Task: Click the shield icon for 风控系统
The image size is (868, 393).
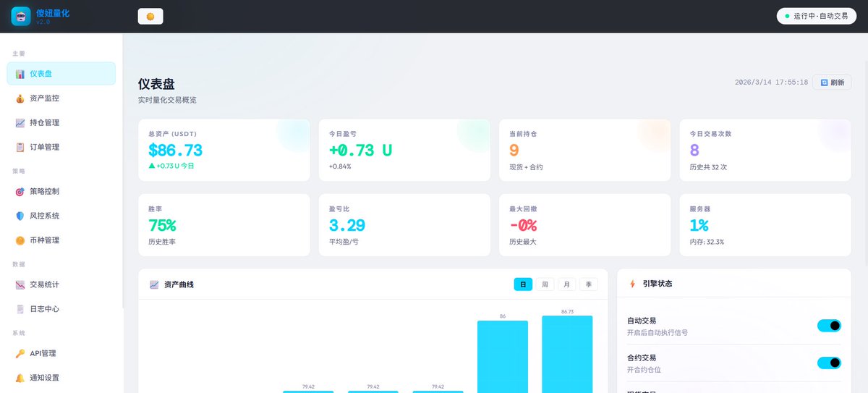Action: coord(20,216)
